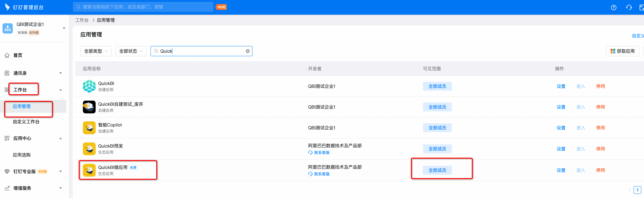Click the QBI测试企业1 organization avatar icon
The image size is (644, 198).
(x=7, y=28)
